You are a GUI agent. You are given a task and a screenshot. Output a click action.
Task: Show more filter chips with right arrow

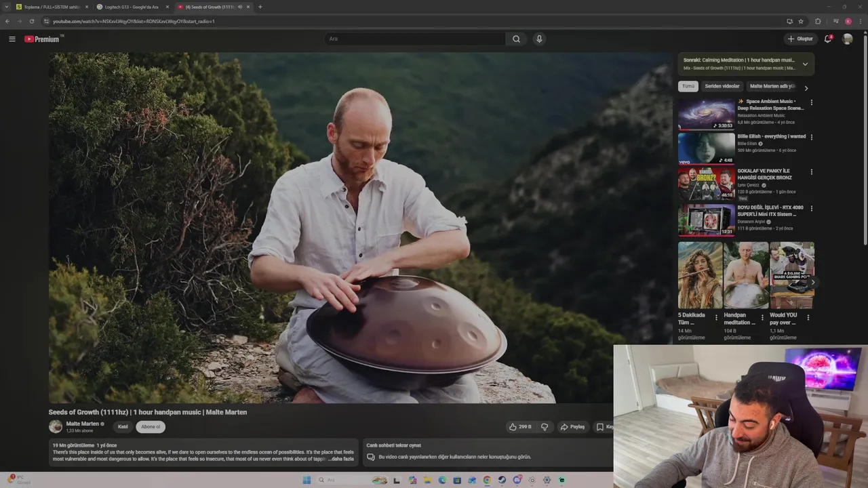click(x=806, y=87)
